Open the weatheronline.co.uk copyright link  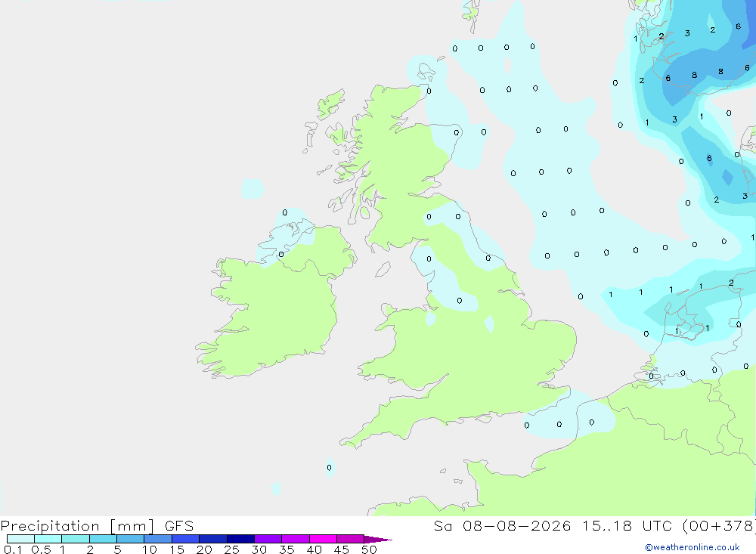pos(692,547)
